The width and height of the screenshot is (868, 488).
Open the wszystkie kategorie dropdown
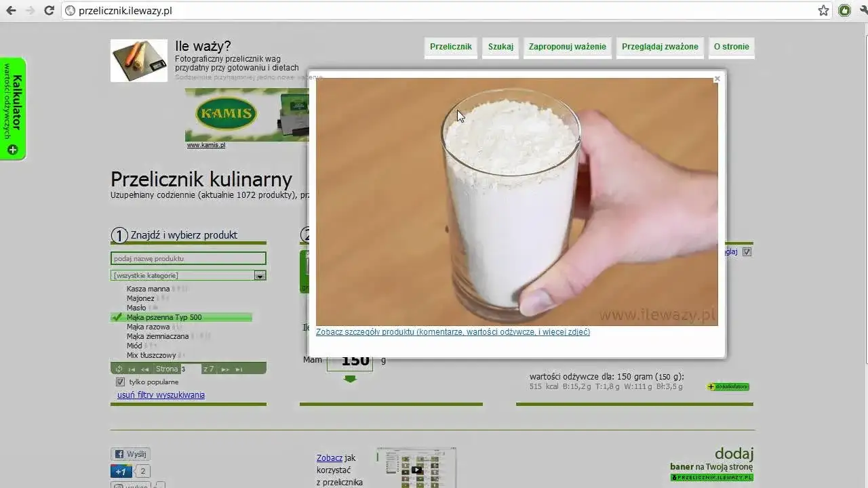click(x=260, y=275)
